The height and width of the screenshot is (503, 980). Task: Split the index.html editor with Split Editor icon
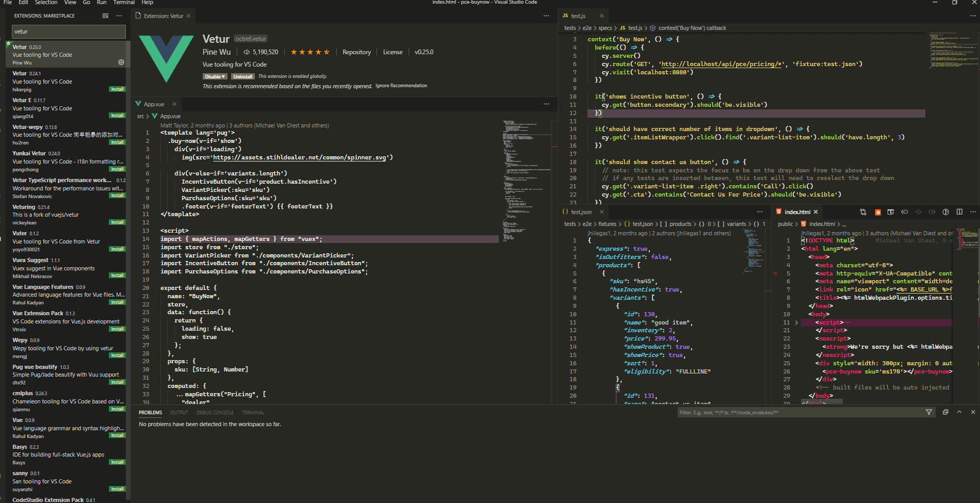(959, 212)
